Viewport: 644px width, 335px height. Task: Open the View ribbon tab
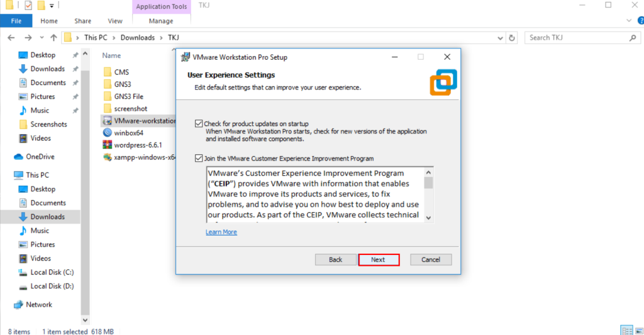click(115, 21)
